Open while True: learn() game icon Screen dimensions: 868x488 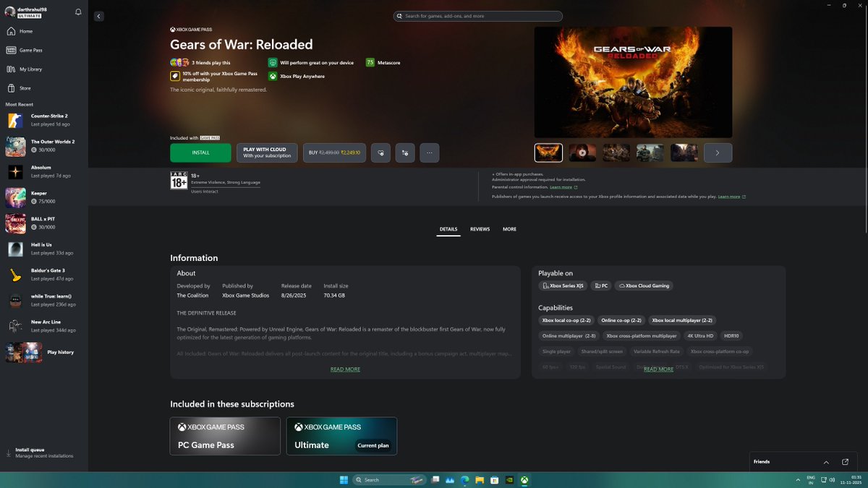pos(16,301)
